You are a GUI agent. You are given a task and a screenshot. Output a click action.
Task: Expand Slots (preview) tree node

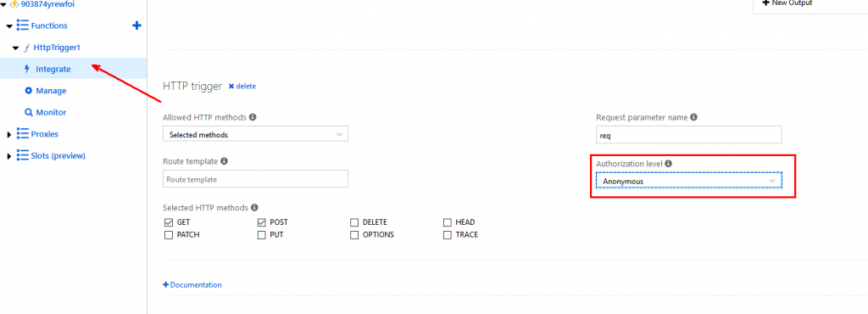point(8,156)
